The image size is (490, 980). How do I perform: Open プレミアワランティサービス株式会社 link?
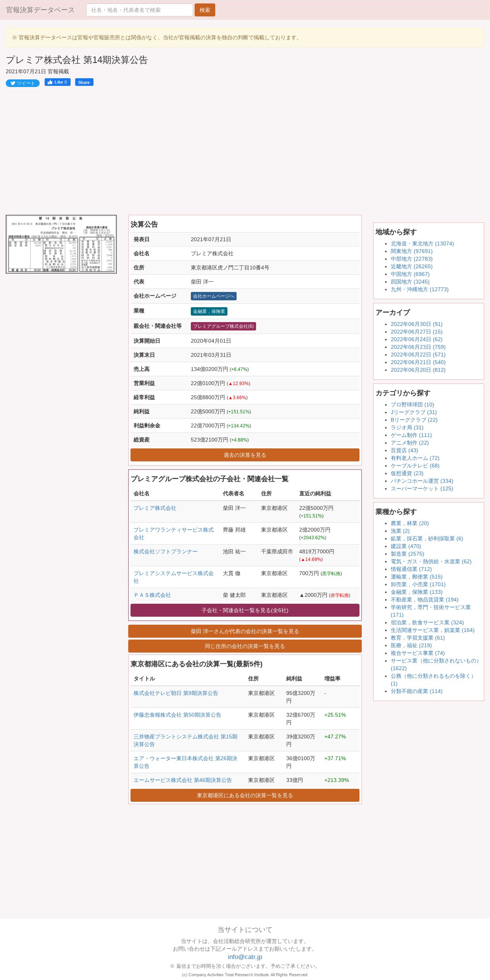tap(174, 534)
